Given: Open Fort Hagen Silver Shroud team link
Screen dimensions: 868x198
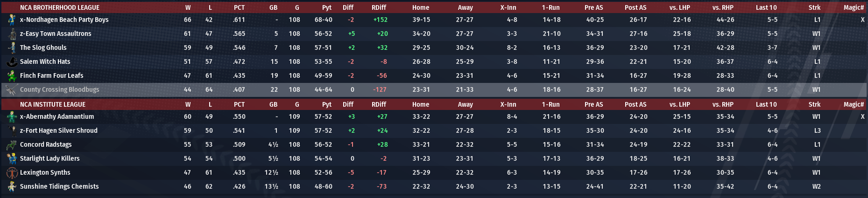Looking at the screenshot, I should point(59,130).
